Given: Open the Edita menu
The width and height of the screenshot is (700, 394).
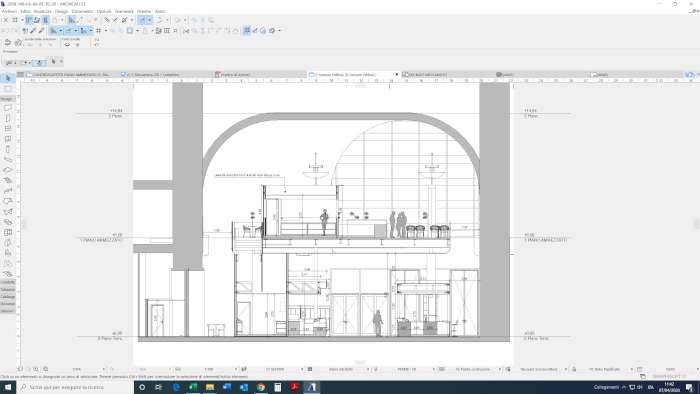Looking at the screenshot, I should [25, 11].
